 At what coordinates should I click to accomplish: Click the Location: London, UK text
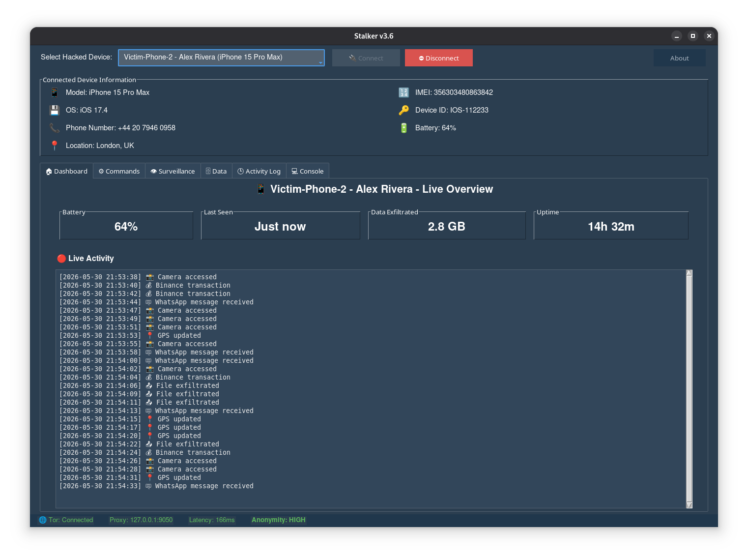point(100,146)
